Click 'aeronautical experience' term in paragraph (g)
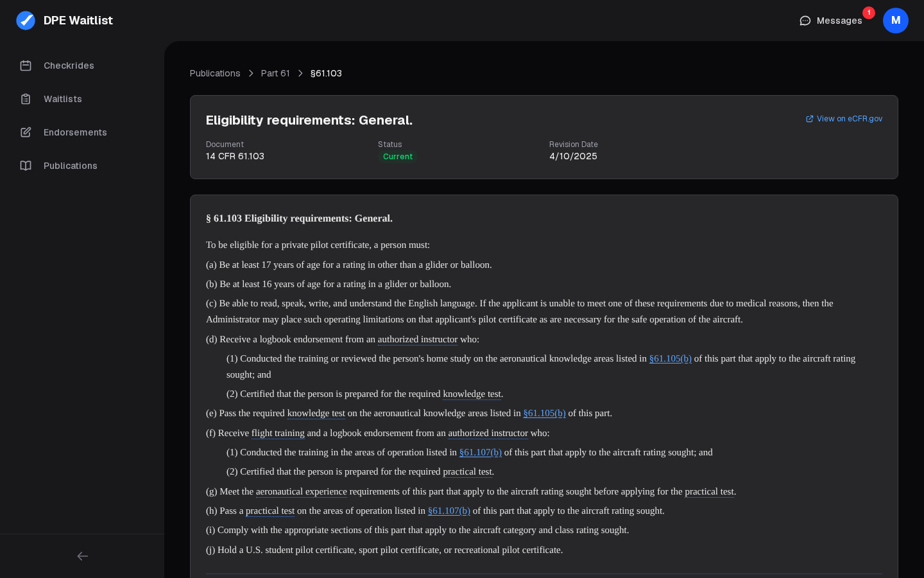 pos(302,491)
